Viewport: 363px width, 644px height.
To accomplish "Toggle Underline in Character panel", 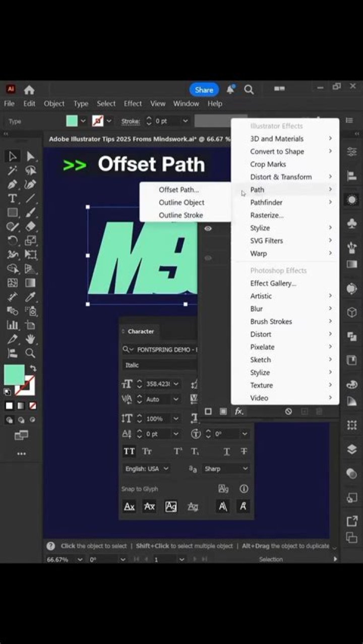I will pyautogui.click(x=227, y=451).
